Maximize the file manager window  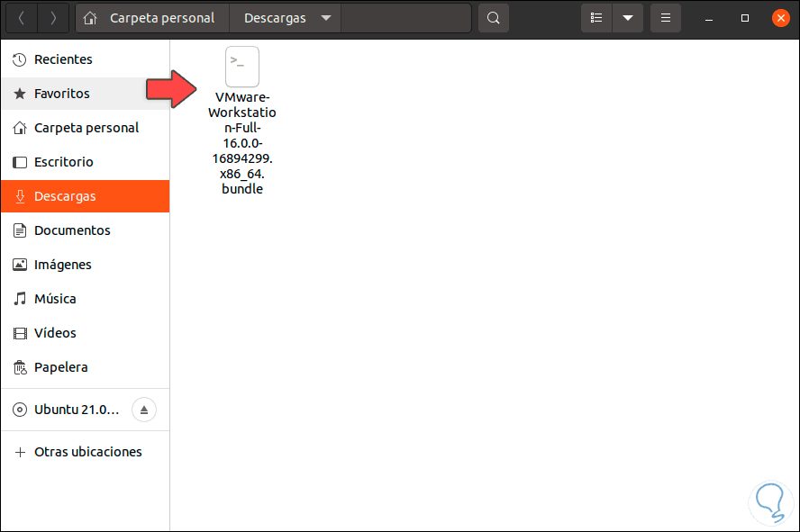click(745, 18)
